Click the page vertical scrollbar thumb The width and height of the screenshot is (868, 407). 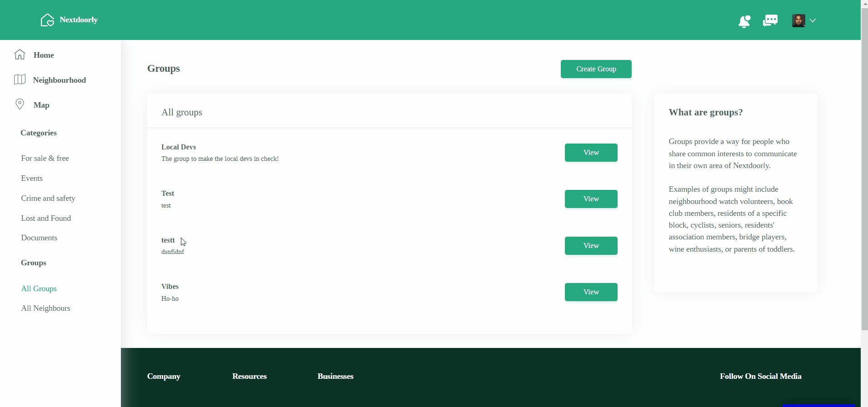(864, 168)
